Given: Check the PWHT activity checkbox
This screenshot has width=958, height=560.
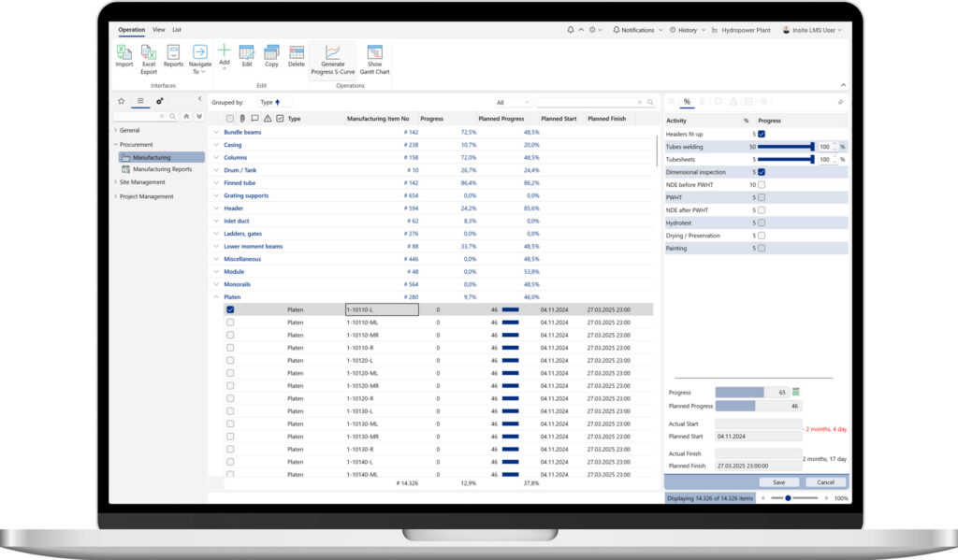Looking at the screenshot, I should pos(762,197).
